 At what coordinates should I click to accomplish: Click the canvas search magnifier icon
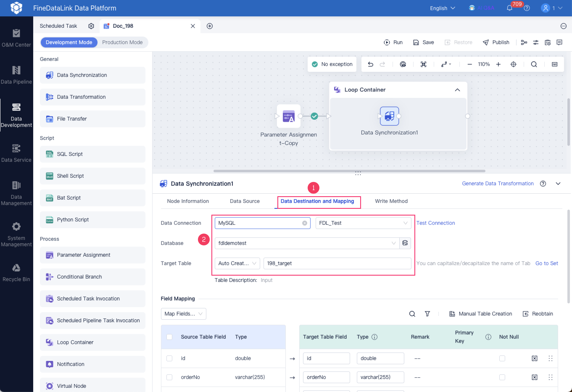pyautogui.click(x=534, y=64)
